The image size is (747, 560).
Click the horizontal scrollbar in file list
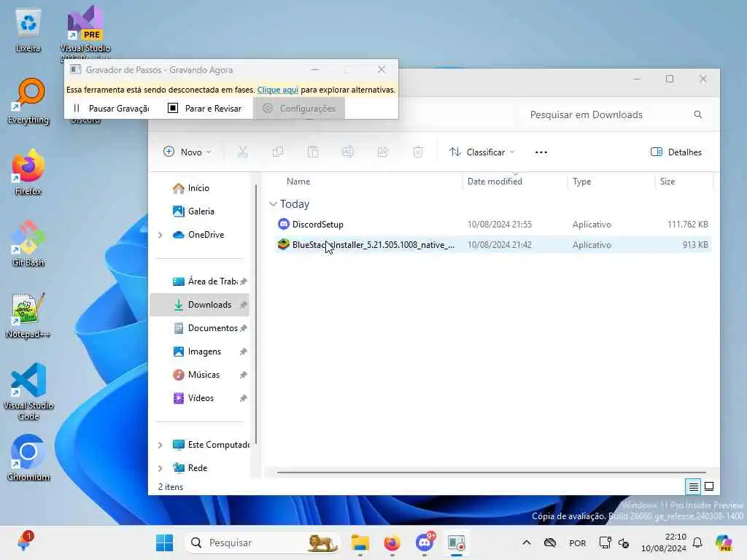tap(491, 472)
